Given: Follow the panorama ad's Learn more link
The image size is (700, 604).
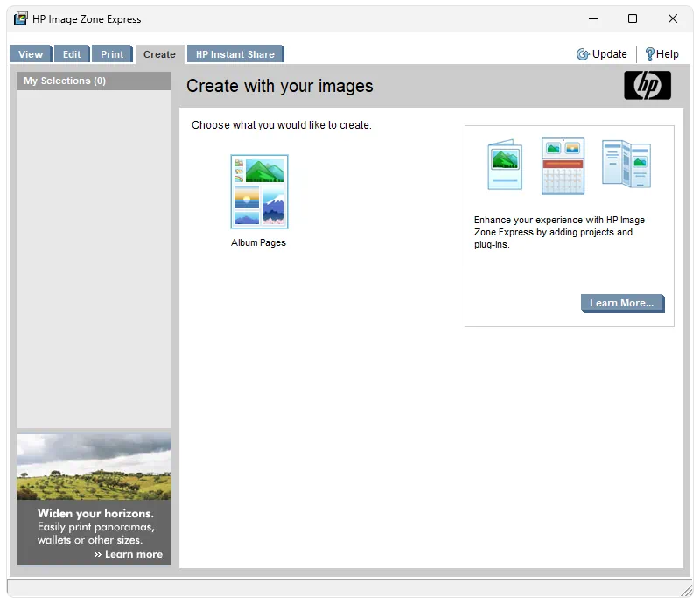Looking at the screenshot, I should tap(128, 554).
